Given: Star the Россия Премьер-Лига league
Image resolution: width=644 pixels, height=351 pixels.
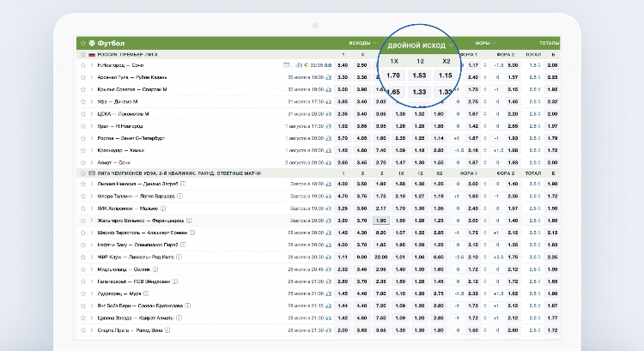Looking at the screenshot, I should coord(83,55).
